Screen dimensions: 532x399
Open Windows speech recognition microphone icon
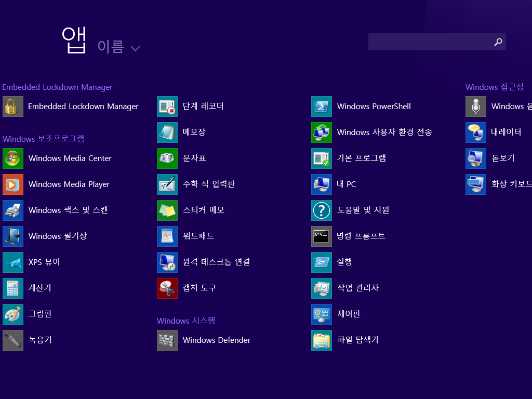click(x=476, y=107)
